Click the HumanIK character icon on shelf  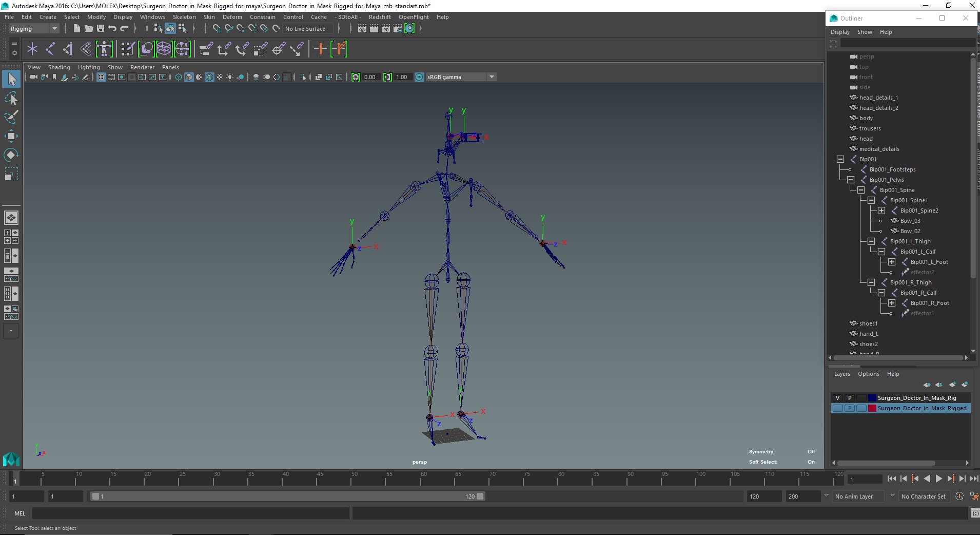coord(104,49)
